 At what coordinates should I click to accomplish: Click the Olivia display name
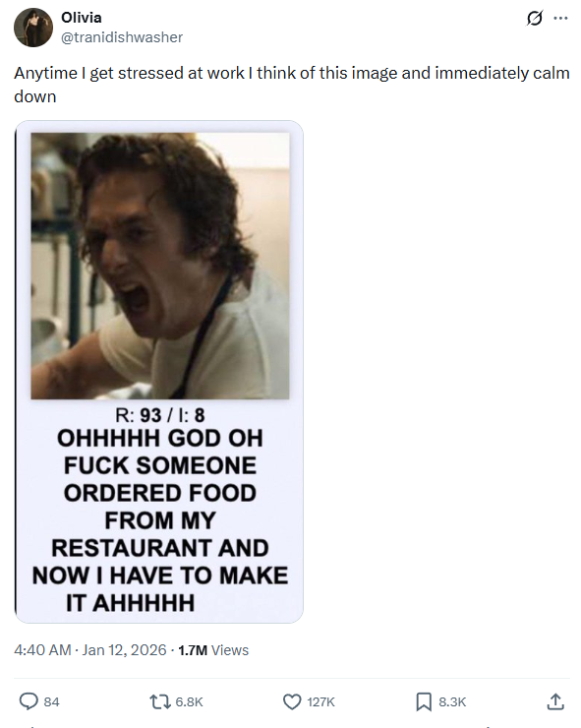[x=82, y=18]
